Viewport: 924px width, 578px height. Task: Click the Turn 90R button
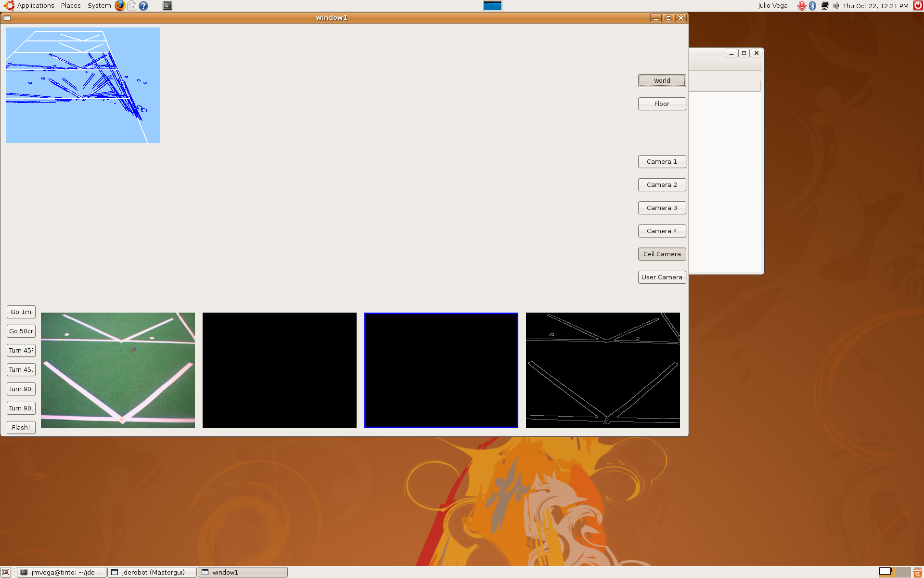tap(21, 389)
